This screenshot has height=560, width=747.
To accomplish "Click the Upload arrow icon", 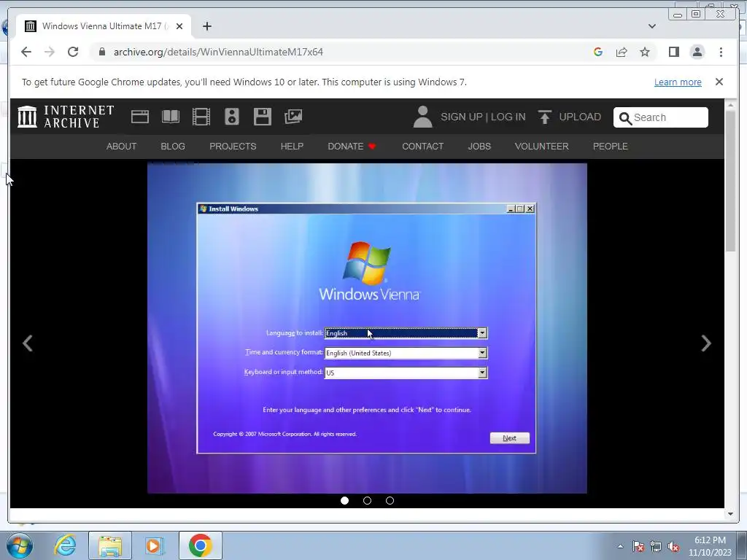I will pos(544,117).
